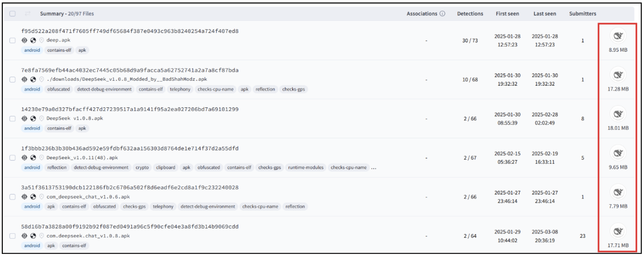Click the target icon beside DeepSeek v1.0.8.apk

click(24, 118)
